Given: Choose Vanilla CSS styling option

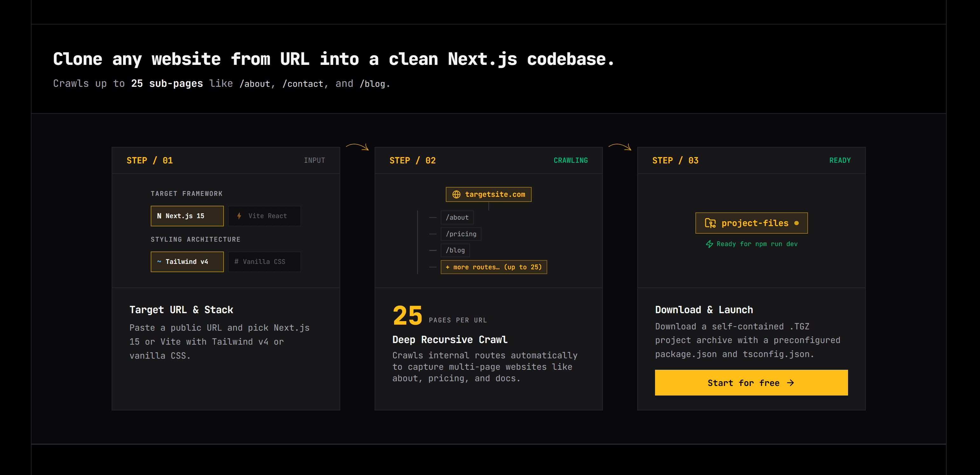Looking at the screenshot, I should pos(264,262).
